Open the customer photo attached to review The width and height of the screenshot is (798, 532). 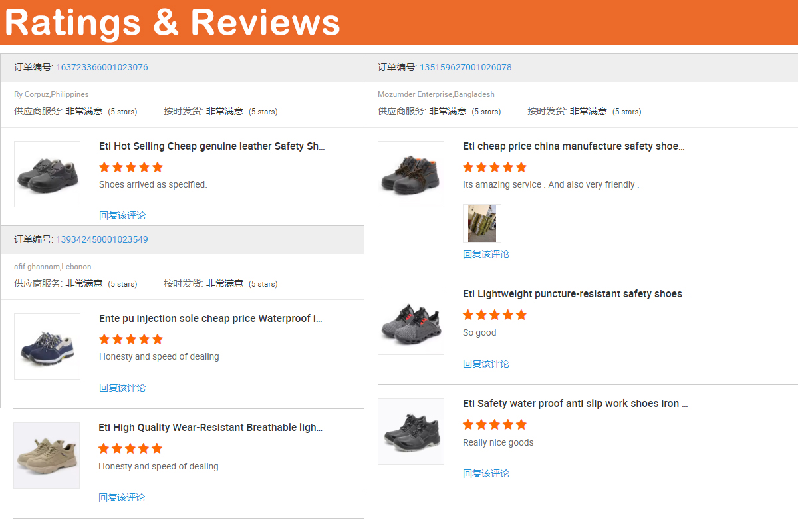tap(482, 223)
